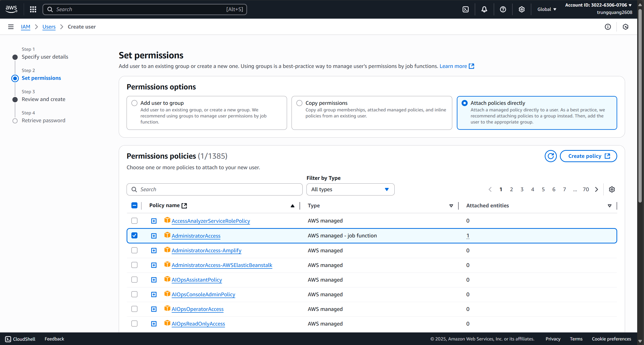The width and height of the screenshot is (644, 345).
Task: Go to page 5 of policies
Action: click(543, 189)
